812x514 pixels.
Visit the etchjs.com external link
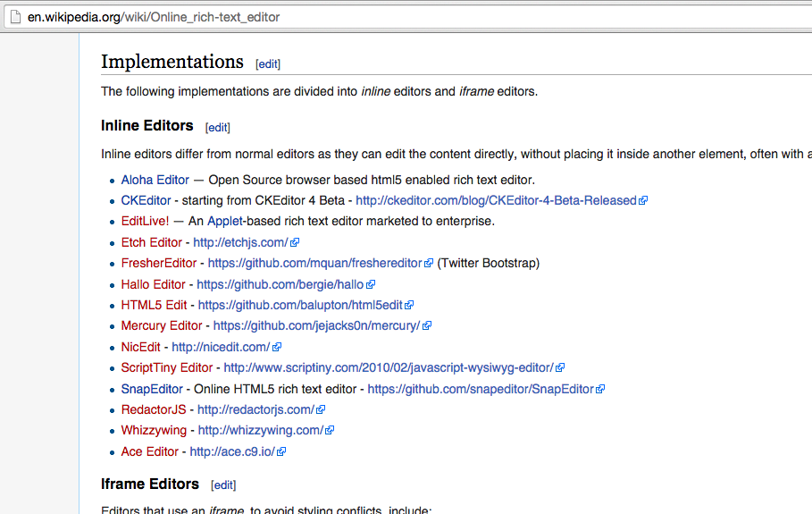point(240,242)
